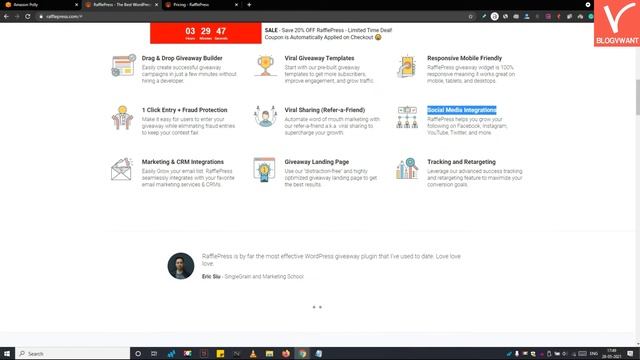
Task: Open File Explorer folder in taskbar
Action: [x=269, y=353]
